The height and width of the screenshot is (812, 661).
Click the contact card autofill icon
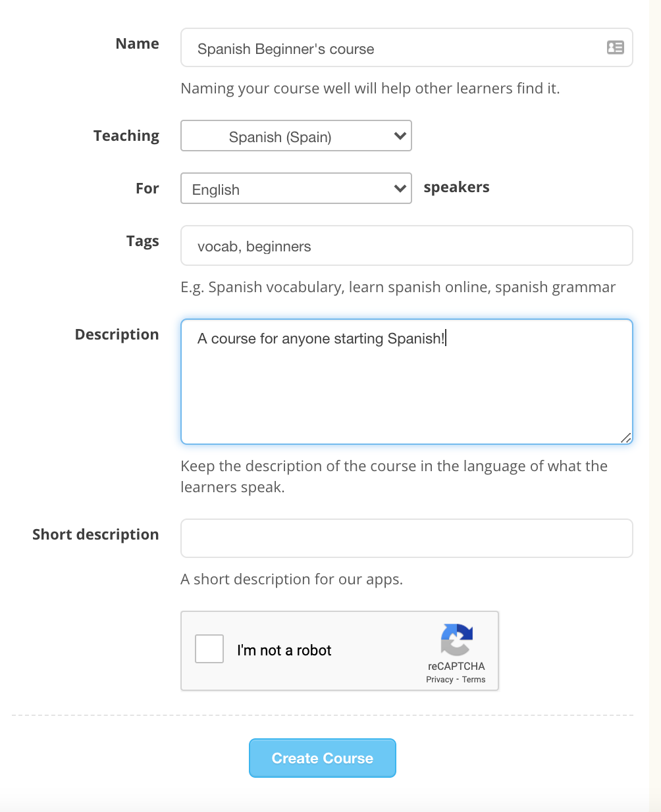pyautogui.click(x=615, y=47)
